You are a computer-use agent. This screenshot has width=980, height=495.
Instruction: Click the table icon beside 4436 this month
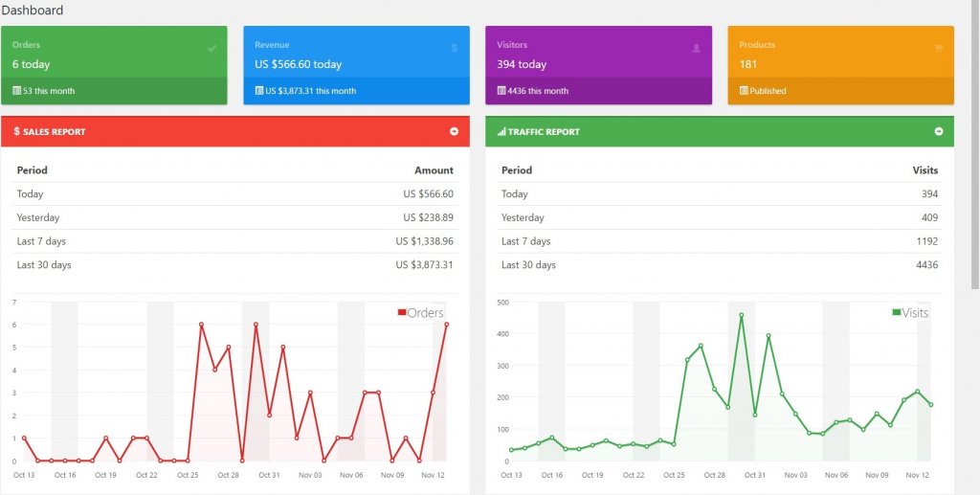tap(501, 91)
